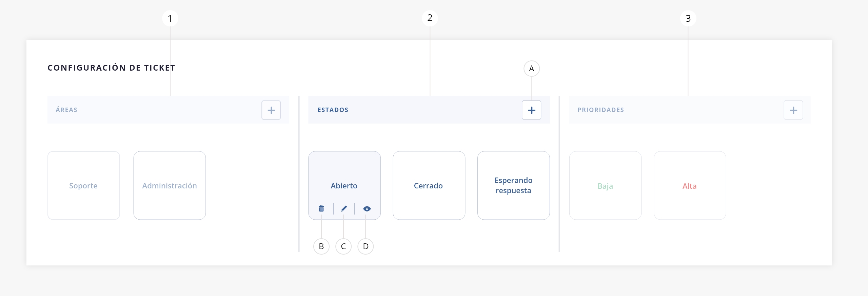Choose the Esperando respuesta state card

pos(514,185)
